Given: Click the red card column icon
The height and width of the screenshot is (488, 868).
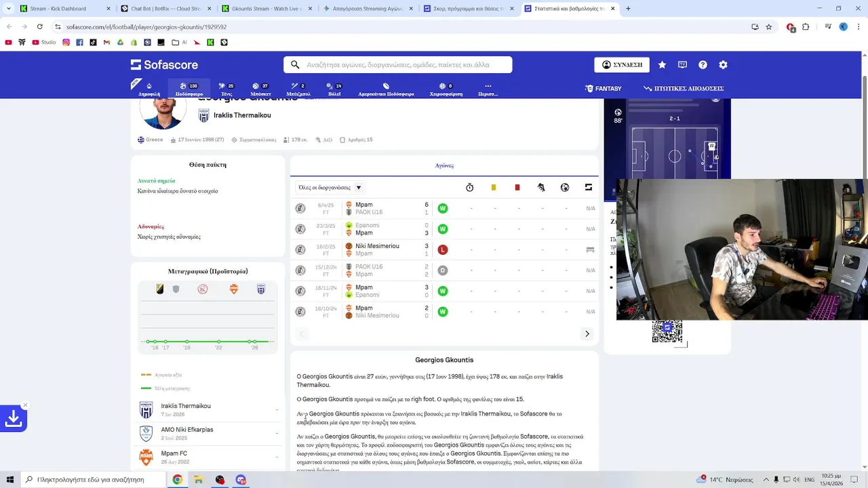Looking at the screenshot, I should point(517,187).
